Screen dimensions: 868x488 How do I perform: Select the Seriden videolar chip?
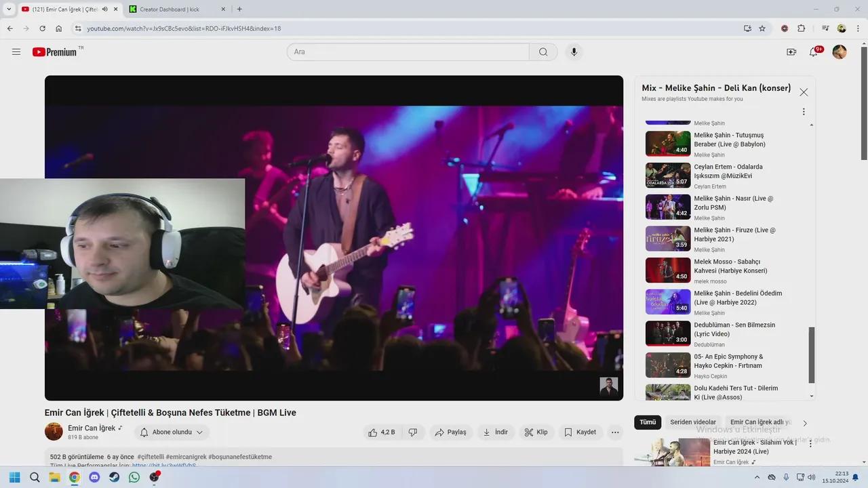692,422
